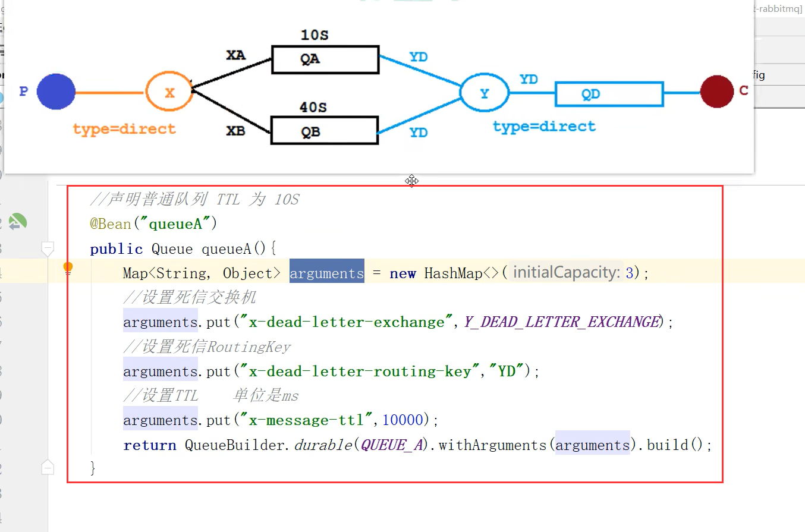Click the comment 设置死信交换机
Screen dimensions: 805x532
(x=190, y=297)
